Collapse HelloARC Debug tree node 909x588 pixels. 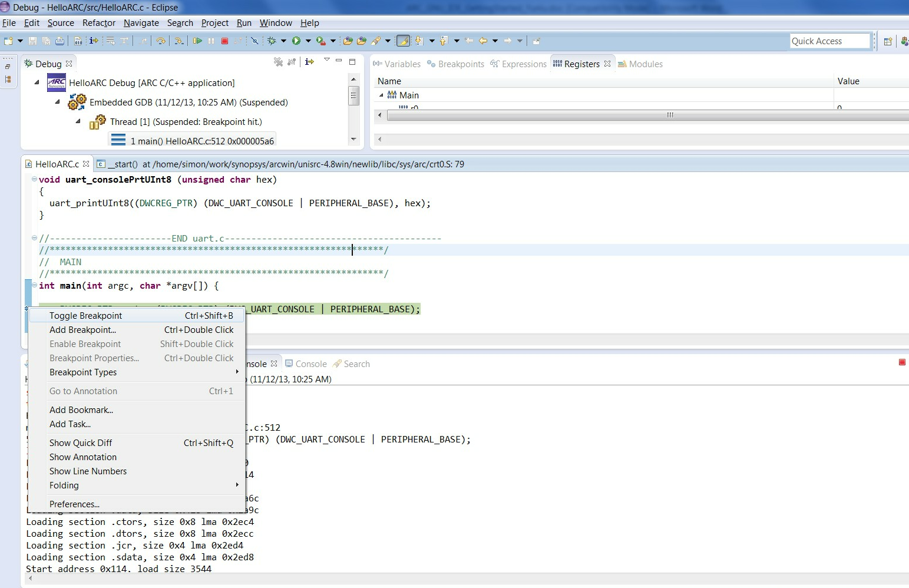37,82
